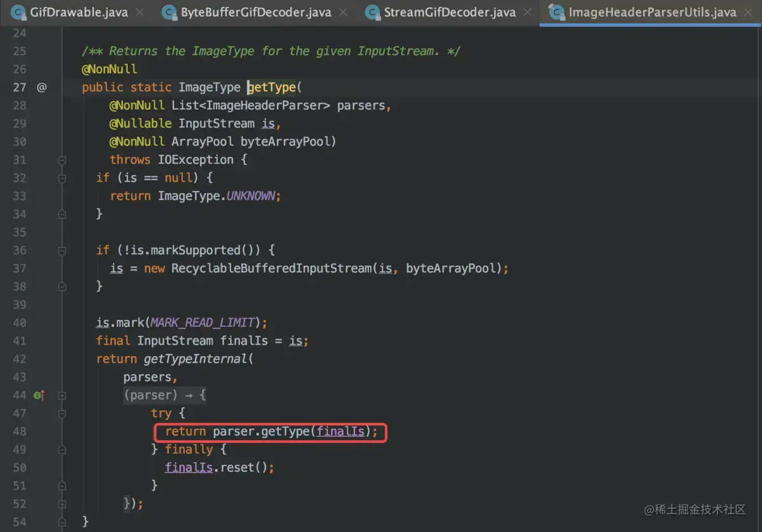Click the @ gutter marker on line 27
Viewport: 762px width, 532px height.
tap(41, 87)
